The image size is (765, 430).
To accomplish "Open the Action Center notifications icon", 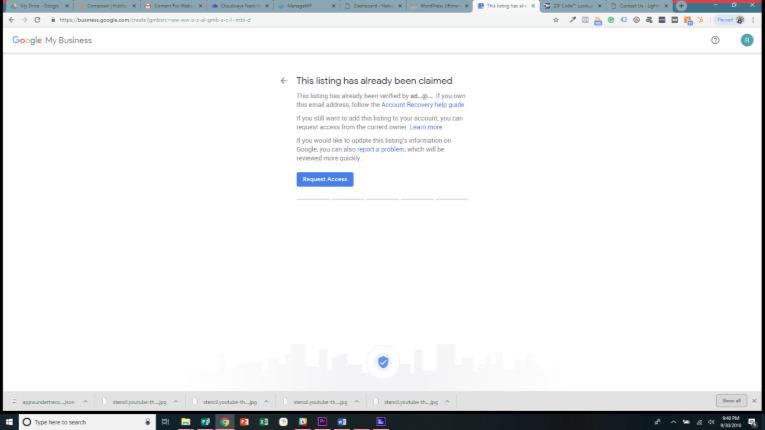I will [x=753, y=422].
